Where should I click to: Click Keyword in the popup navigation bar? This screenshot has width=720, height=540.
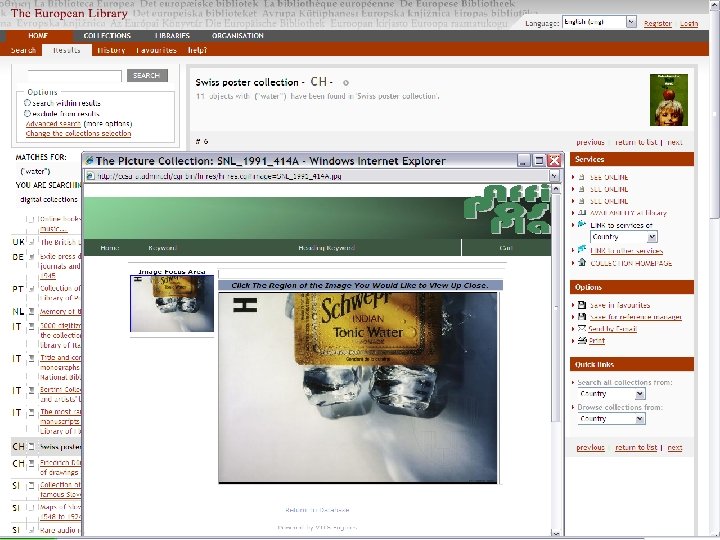coord(163,248)
